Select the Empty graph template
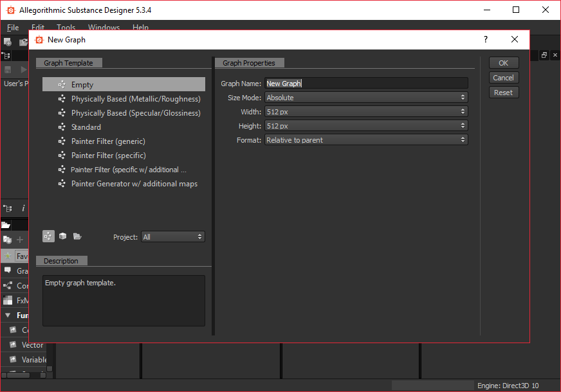 (x=124, y=84)
